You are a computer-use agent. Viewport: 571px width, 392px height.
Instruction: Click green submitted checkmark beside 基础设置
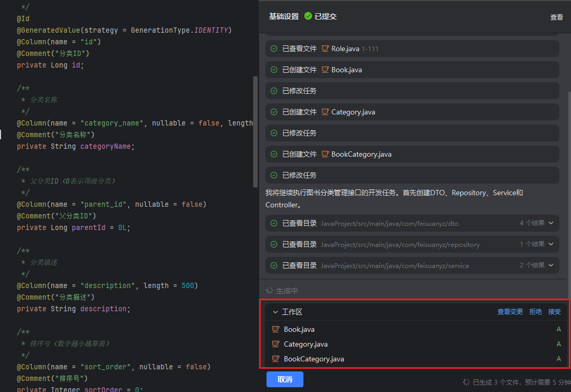pos(308,16)
